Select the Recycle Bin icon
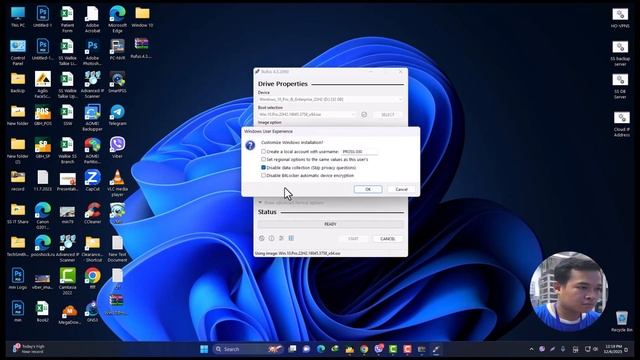 (622, 321)
